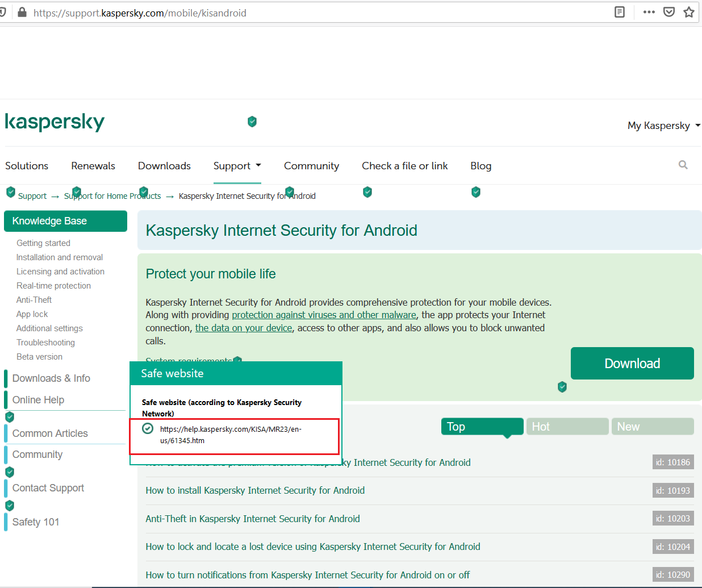
Task: Click safe-site checkmark icon in popup
Action: (x=148, y=428)
